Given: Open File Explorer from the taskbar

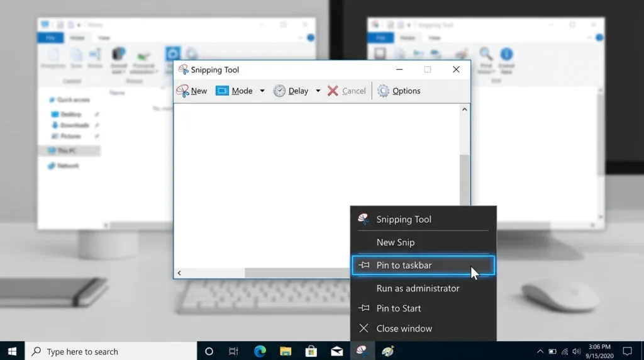Looking at the screenshot, I should (x=286, y=351).
